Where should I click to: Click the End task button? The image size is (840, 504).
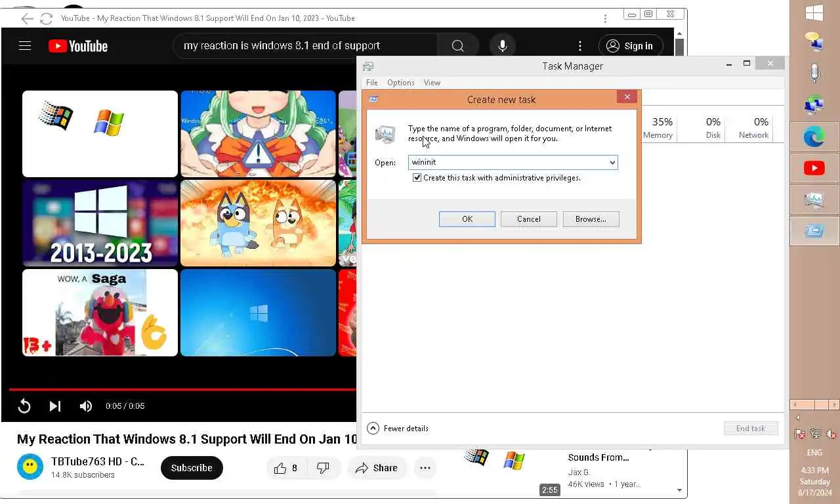[751, 429]
